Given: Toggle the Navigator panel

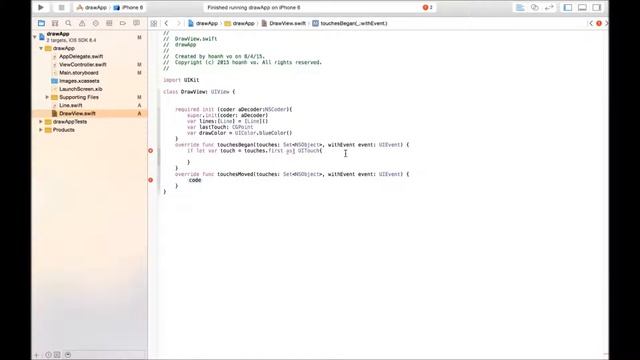Looking at the screenshot, I should click(568, 7).
